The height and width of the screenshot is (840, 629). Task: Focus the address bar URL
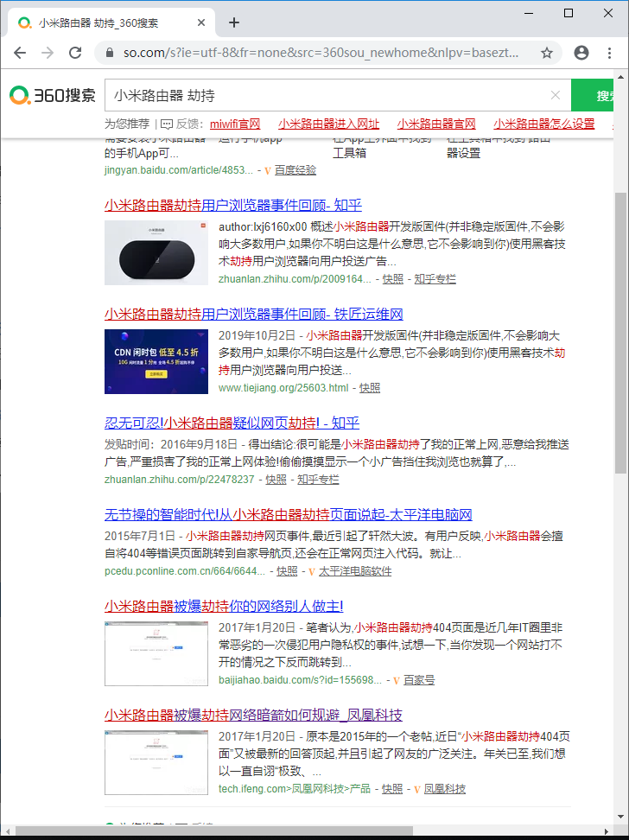[x=321, y=53]
